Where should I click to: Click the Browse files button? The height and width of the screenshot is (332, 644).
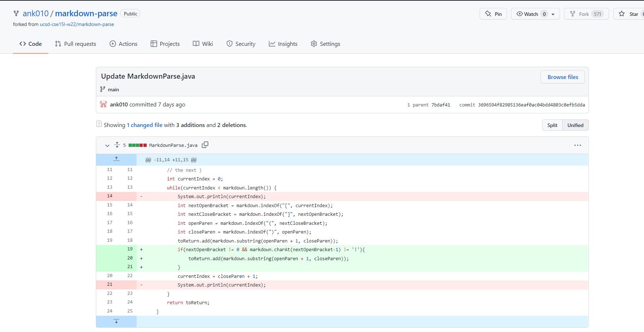coord(562,77)
